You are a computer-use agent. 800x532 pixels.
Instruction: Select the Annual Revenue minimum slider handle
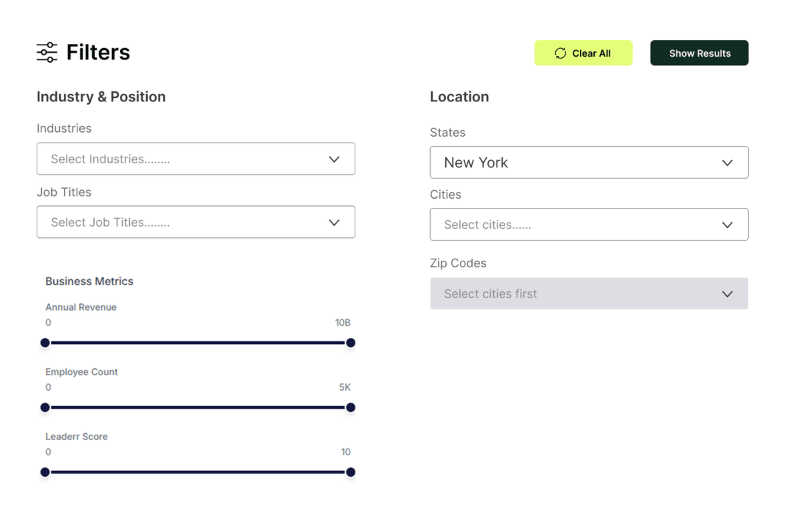coord(45,343)
